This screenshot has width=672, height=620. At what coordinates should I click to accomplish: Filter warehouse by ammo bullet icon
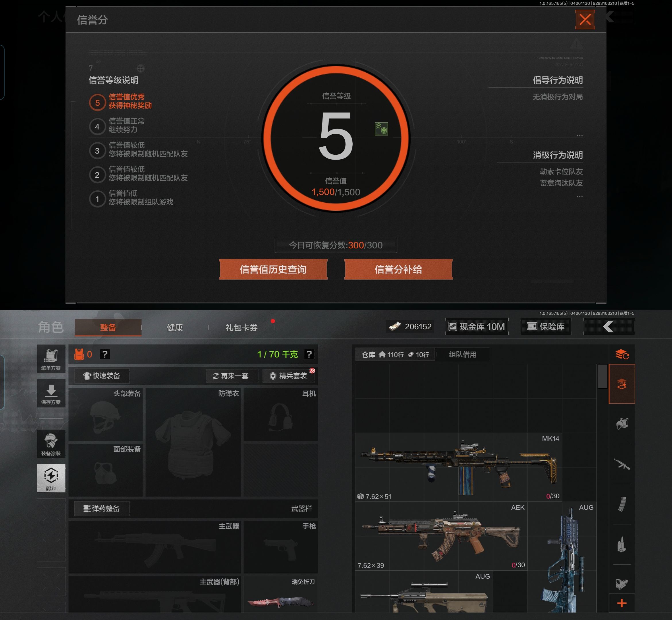point(622,544)
